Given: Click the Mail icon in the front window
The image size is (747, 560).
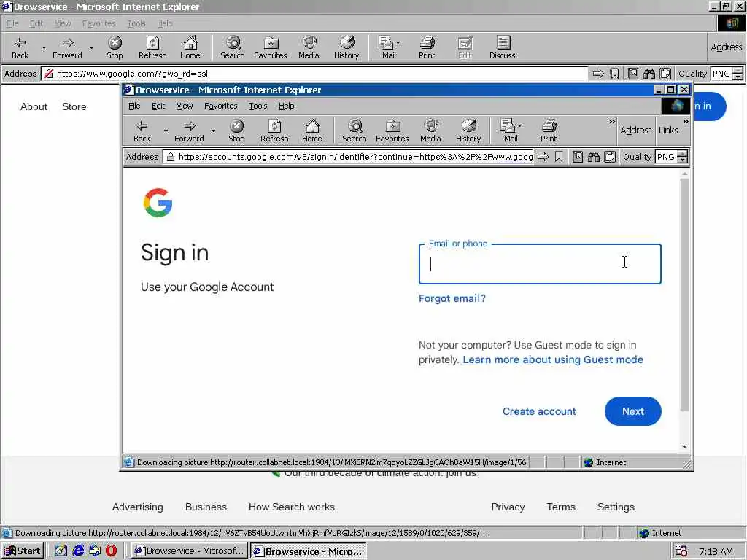Looking at the screenshot, I should coord(508,131).
